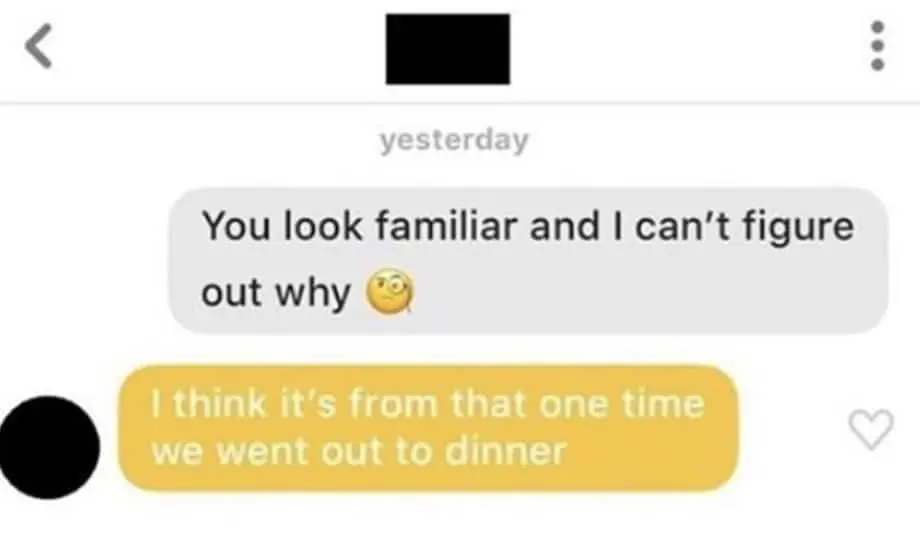
Task: Click "can't" in the gray sent message
Action: tap(683, 226)
